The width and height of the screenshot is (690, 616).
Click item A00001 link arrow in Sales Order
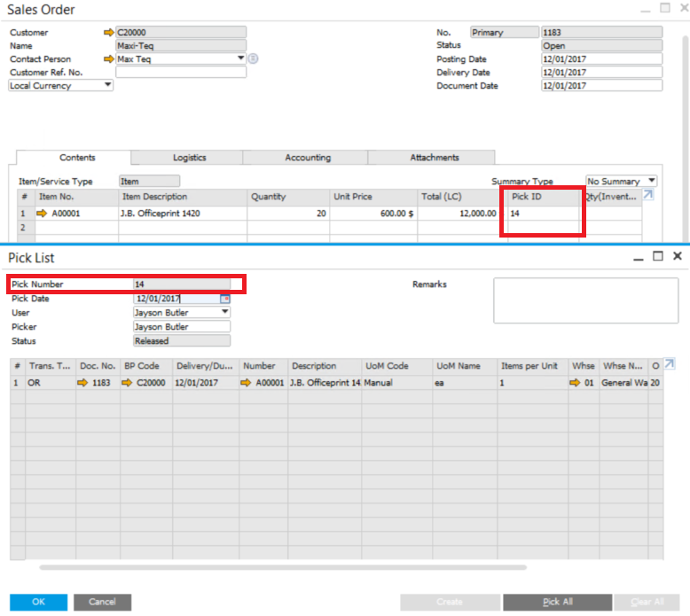point(41,214)
